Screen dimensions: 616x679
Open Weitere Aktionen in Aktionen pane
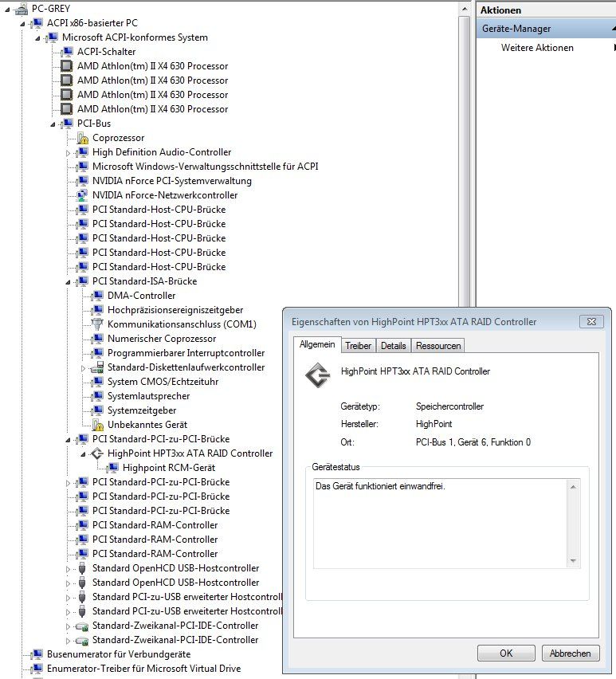(537, 48)
